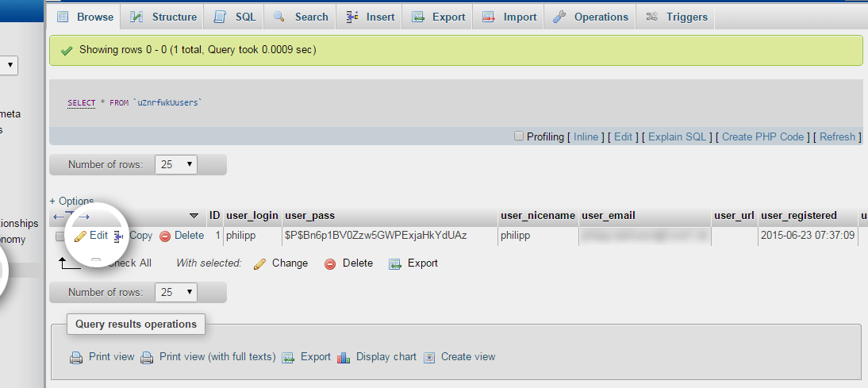Viewport: 868px width, 388px height.
Task: Click the Inline link under the query
Action: pos(586,136)
